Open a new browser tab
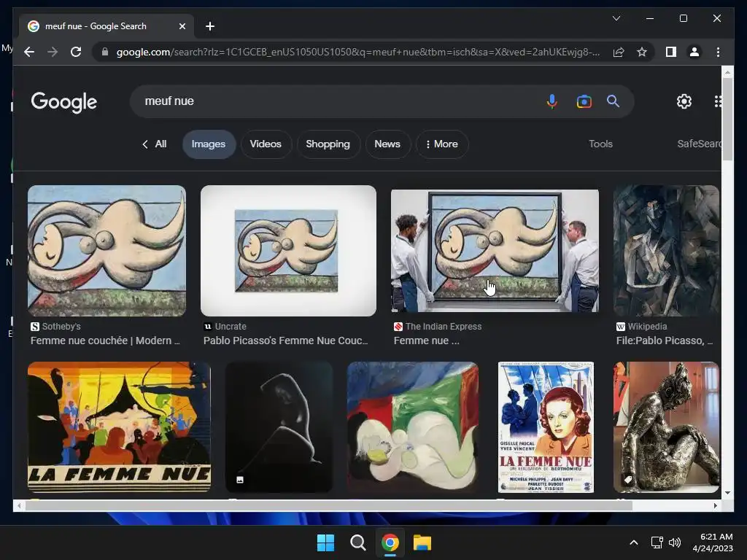 click(209, 26)
